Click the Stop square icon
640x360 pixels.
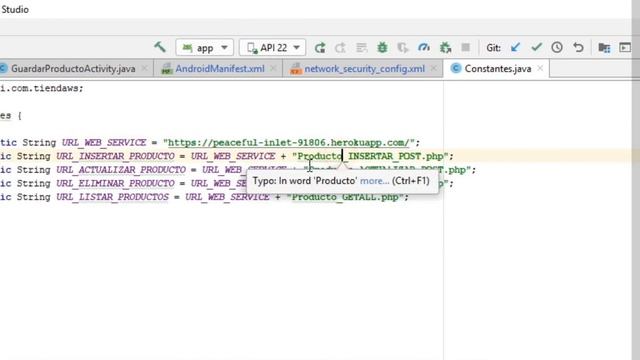click(466, 48)
